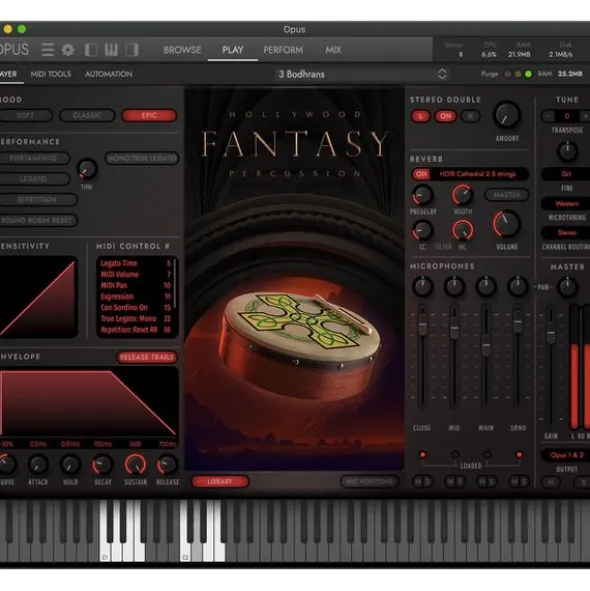The image size is (590, 591).
Task: Open the 3 Bodhrans instrument selector arrows
Action: [442, 74]
